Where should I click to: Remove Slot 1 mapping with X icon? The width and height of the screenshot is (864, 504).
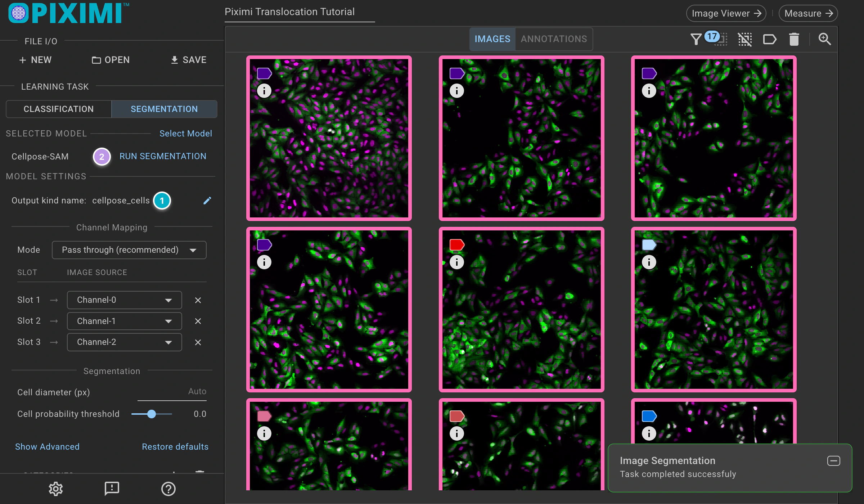pos(198,300)
